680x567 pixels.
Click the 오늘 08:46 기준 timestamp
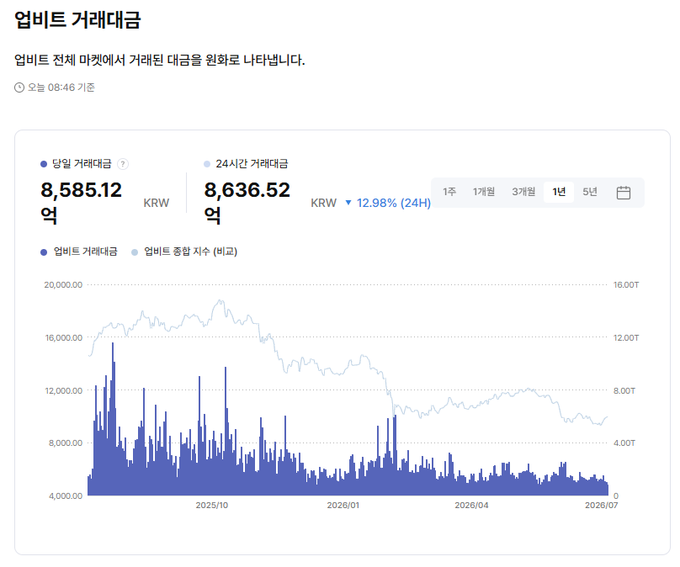tap(61, 88)
